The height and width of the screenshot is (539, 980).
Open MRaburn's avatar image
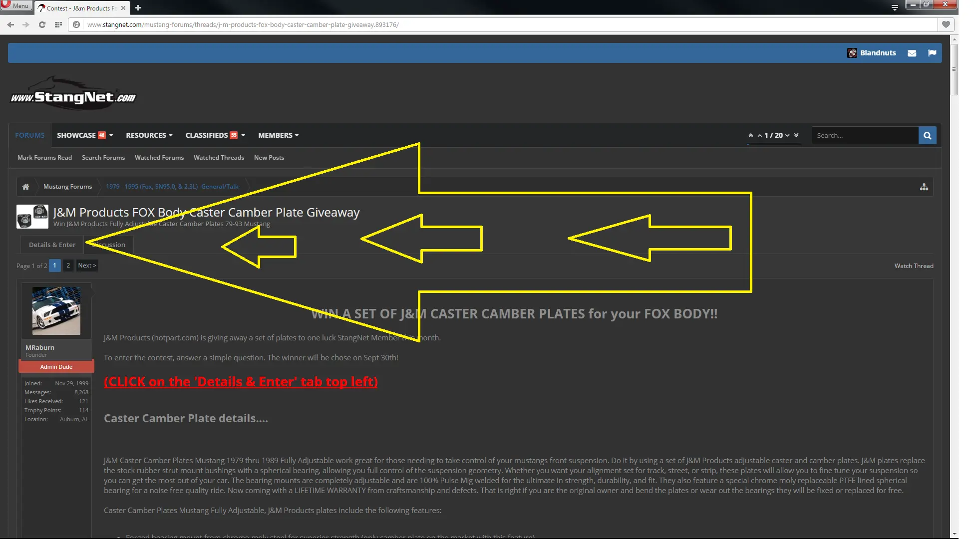(56, 311)
